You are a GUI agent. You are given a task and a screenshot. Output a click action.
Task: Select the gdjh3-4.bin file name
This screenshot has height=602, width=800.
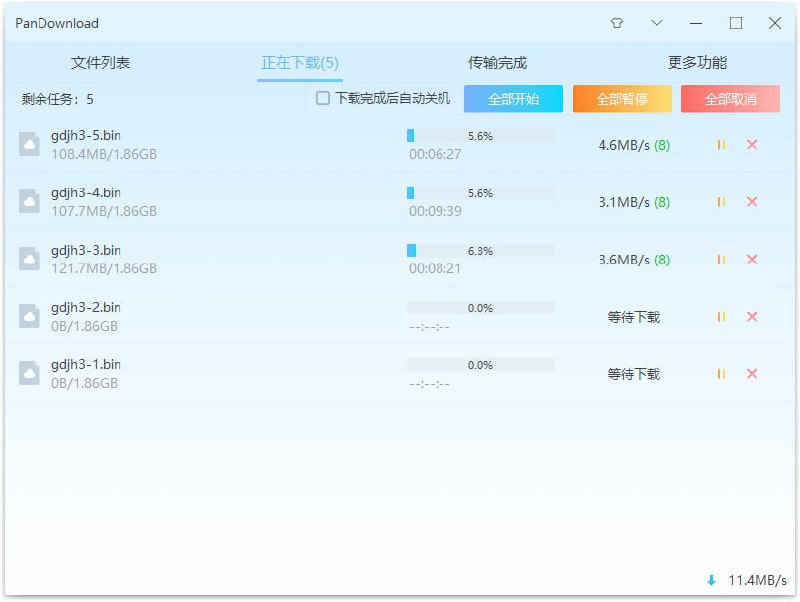click(86, 193)
